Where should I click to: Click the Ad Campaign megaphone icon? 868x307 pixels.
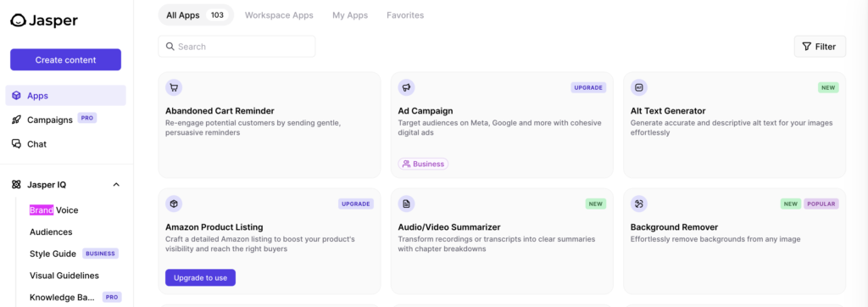click(x=406, y=87)
